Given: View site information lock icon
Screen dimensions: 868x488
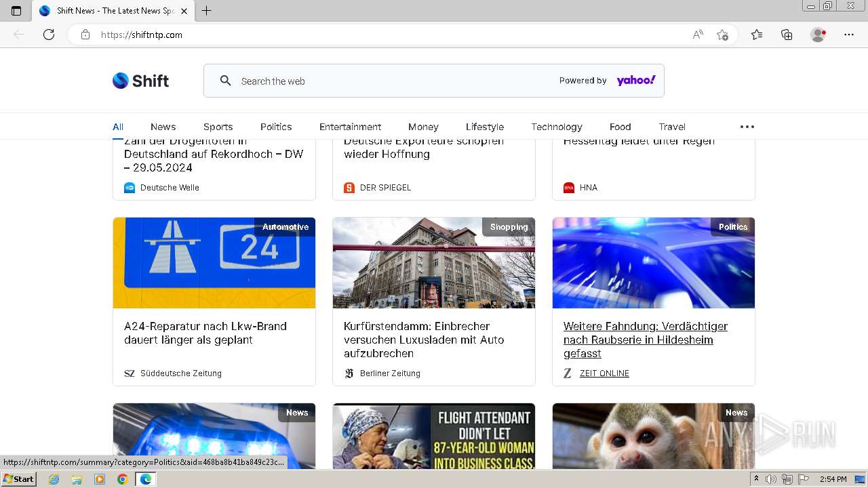Looking at the screenshot, I should point(85,35).
